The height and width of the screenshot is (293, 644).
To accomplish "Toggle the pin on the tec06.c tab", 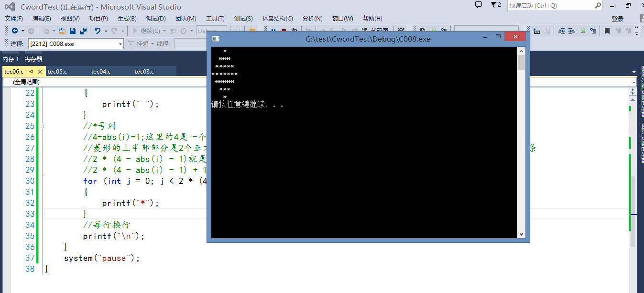I will 32,72.
